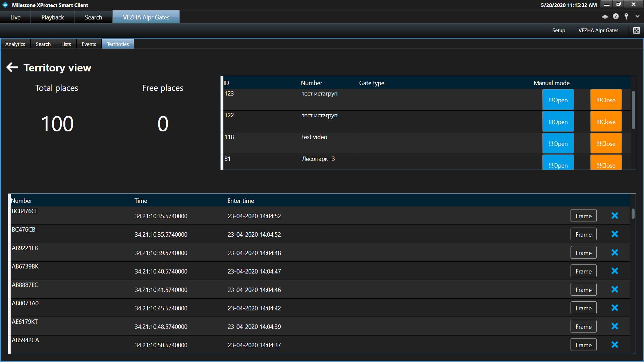Viewport: 644px width, 362px height.
Task: Remove the AE6179KT entry via X icon
Action: coord(614,326)
